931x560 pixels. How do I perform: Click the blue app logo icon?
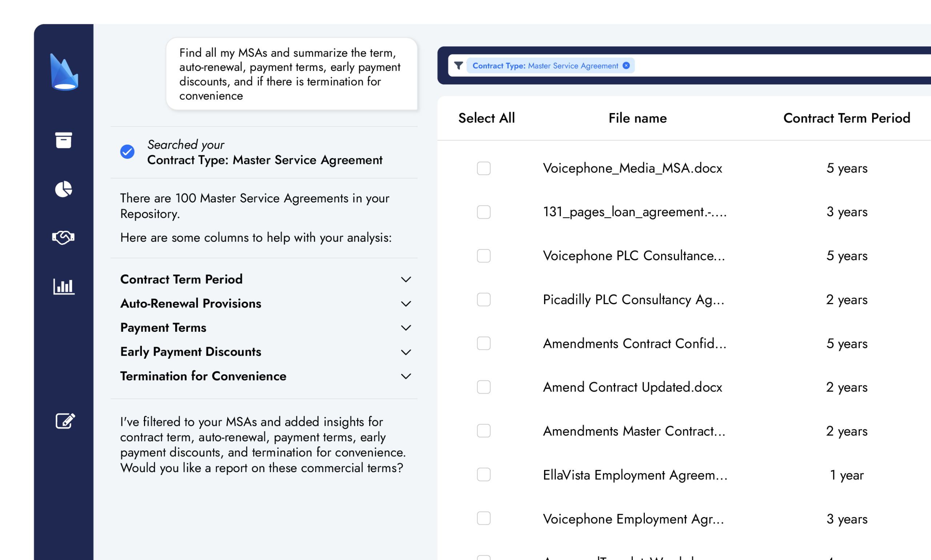pyautogui.click(x=64, y=72)
